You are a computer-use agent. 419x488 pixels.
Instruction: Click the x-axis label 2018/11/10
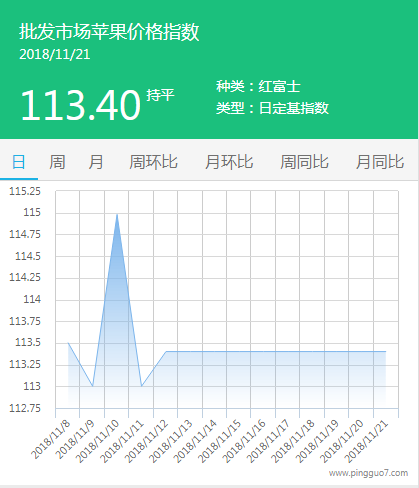(97, 442)
